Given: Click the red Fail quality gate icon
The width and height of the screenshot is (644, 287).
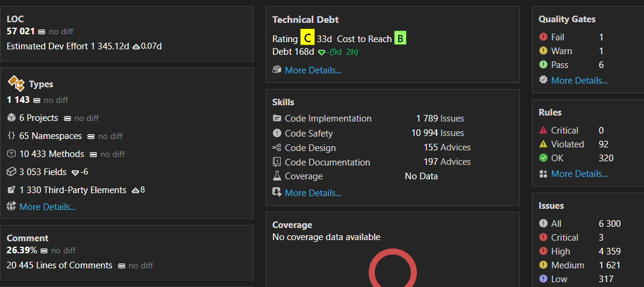Looking at the screenshot, I should tap(543, 37).
